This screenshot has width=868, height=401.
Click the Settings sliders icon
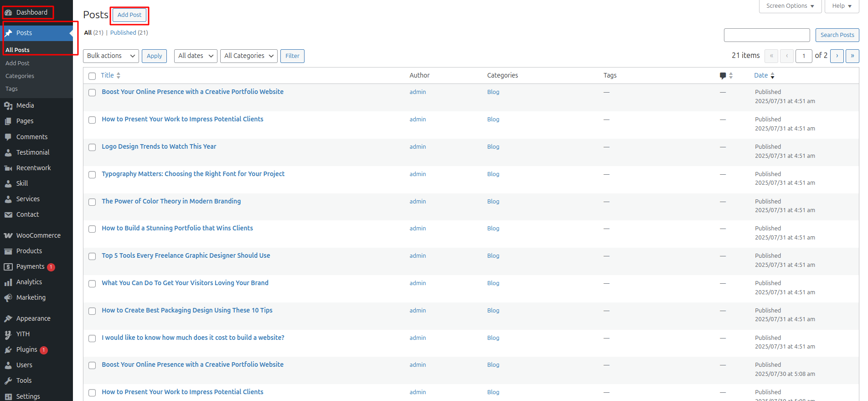[8, 396]
